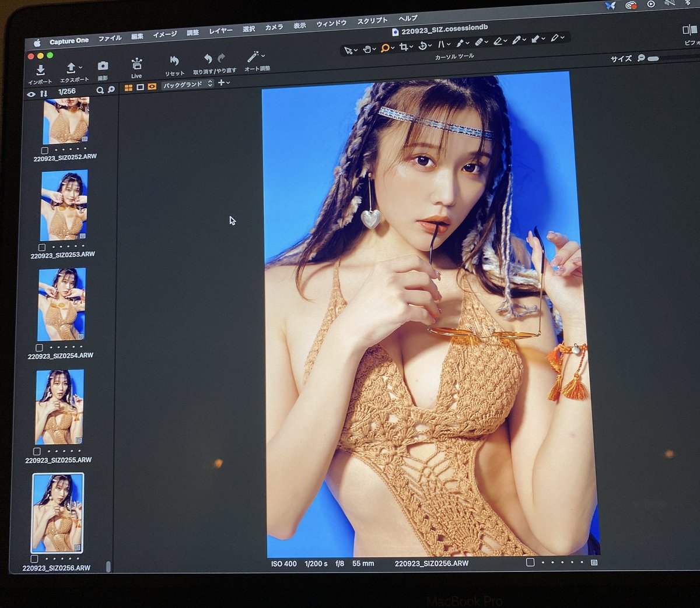Click the ISO 400 exposure readout

click(284, 564)
